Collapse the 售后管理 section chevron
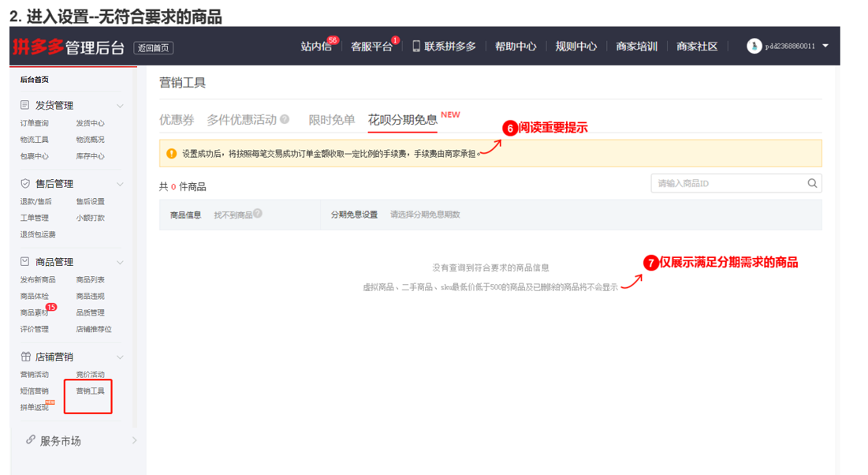The height and width of the screenshot is (475, 868). pyautogui.click(x=120, y=184)
